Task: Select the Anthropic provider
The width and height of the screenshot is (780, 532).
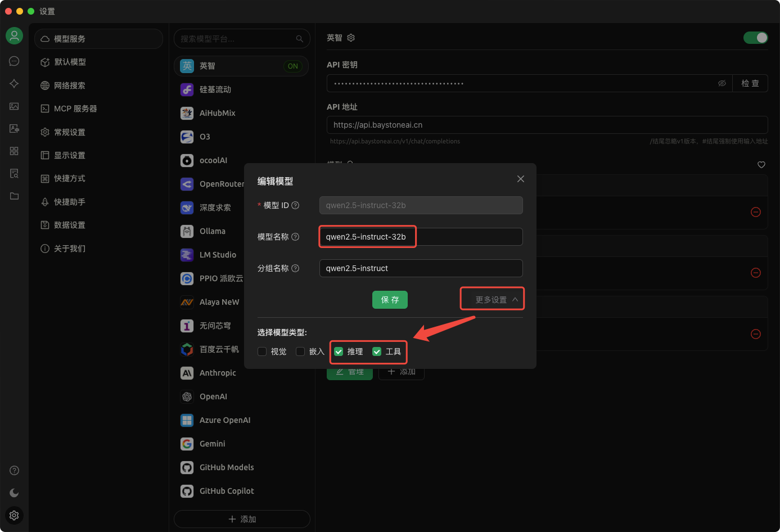Action: (x=241, y=373)
